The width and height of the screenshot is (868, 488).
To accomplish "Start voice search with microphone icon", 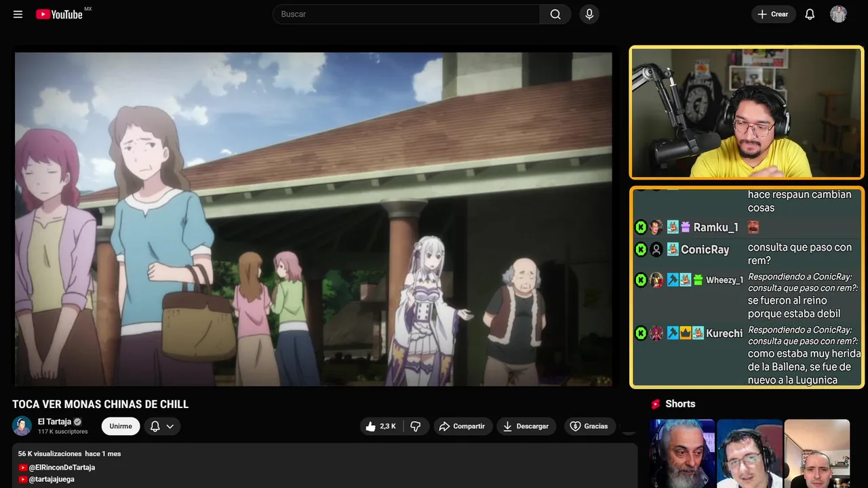I will tap(589, 14).
